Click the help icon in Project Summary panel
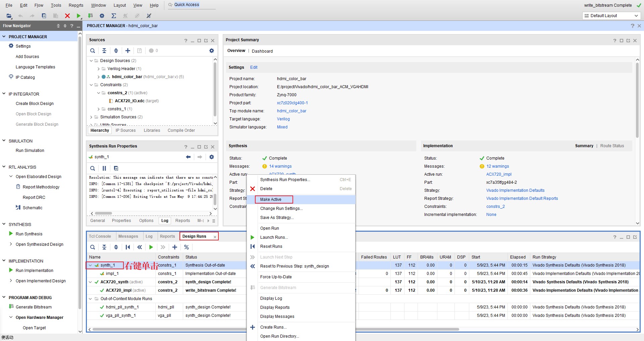 615,40
